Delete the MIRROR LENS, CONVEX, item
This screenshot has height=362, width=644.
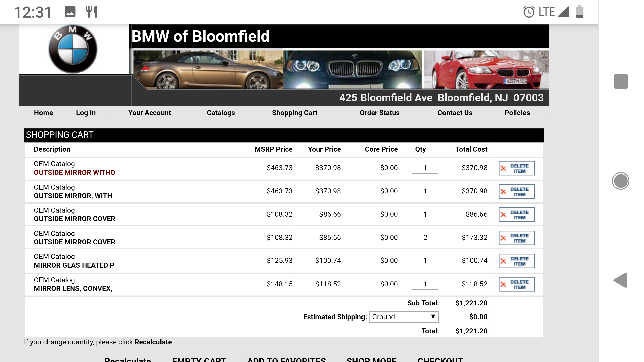tap(516, 284)
